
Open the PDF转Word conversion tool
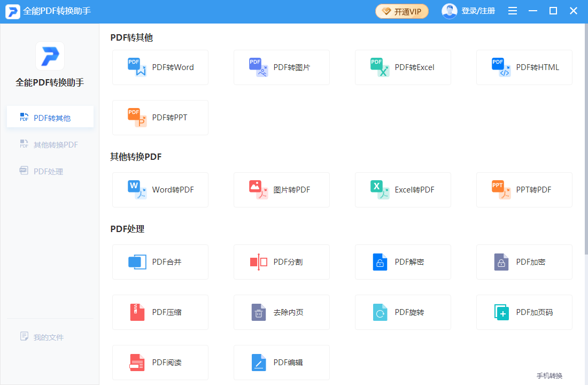pyautogui.click(x=160, y=67)
